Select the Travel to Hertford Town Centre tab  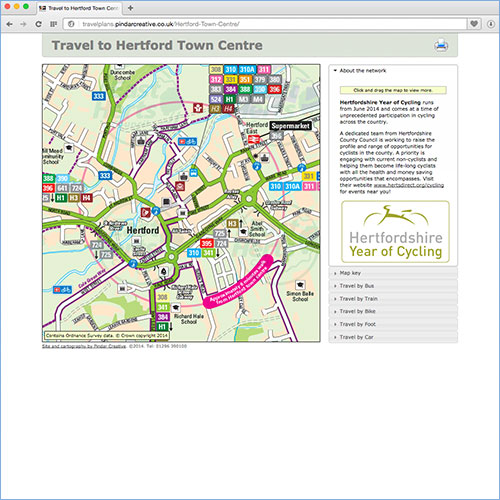pos(79,8)
